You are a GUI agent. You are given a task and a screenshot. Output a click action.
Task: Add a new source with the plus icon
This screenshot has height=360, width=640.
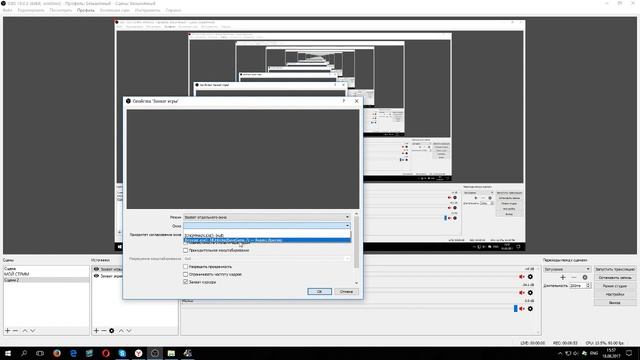[x=96, y=331]
